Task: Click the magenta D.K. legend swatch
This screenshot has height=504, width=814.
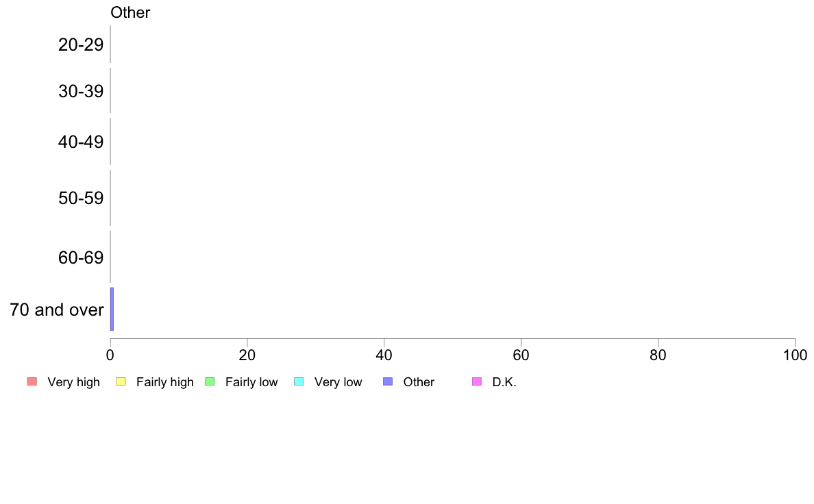Action: (x=477, y=381)
